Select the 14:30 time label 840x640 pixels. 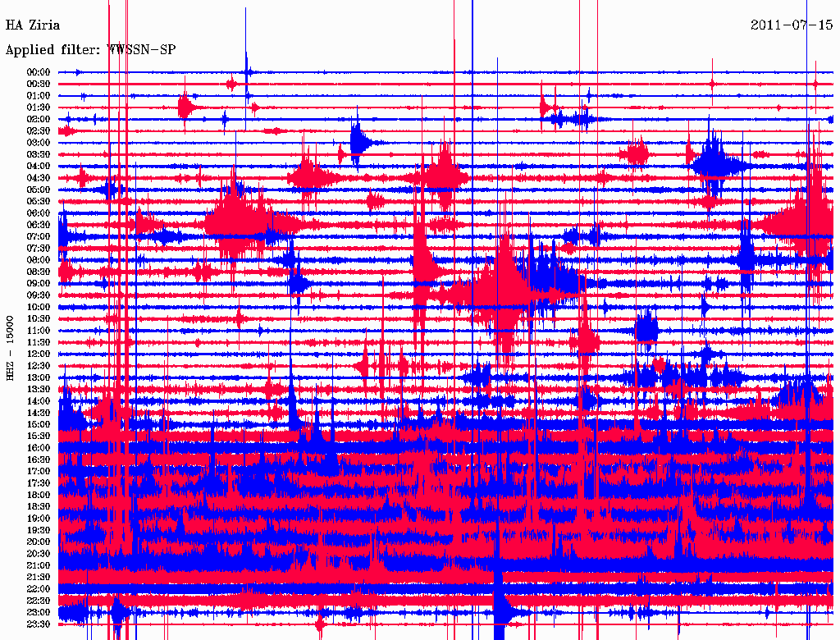39,413
